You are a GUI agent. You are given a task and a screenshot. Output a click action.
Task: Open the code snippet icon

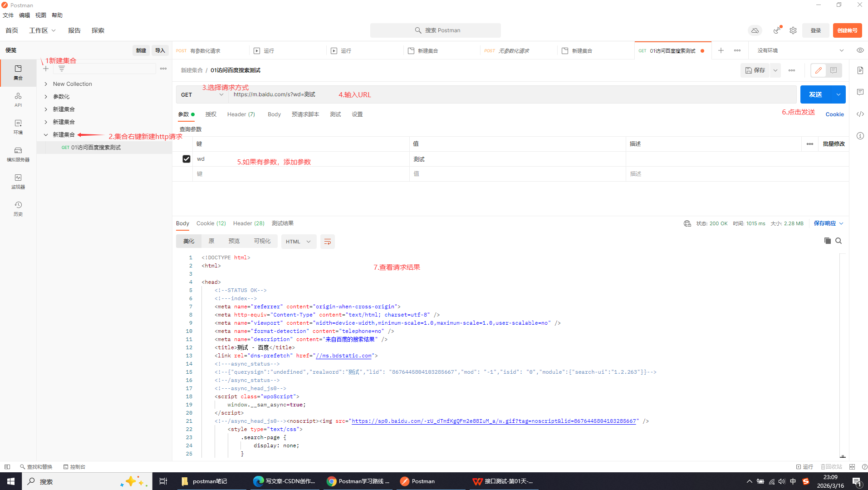pos(860,114)
